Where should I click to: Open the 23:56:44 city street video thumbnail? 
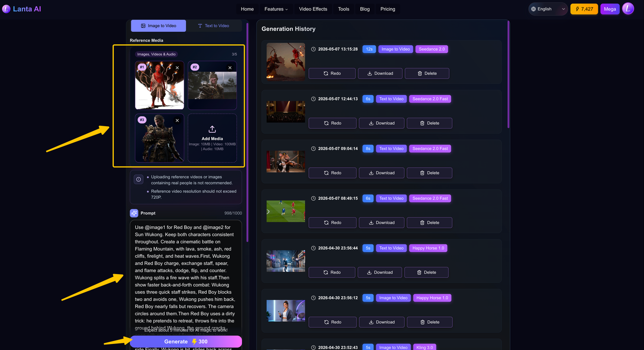click(286, 260)
